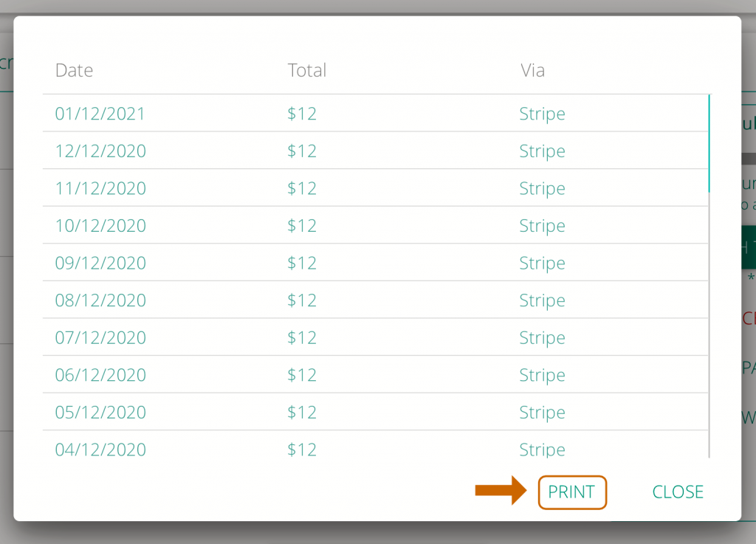Click the Stripe link for 04/12/2020

[x=542, y=449]
